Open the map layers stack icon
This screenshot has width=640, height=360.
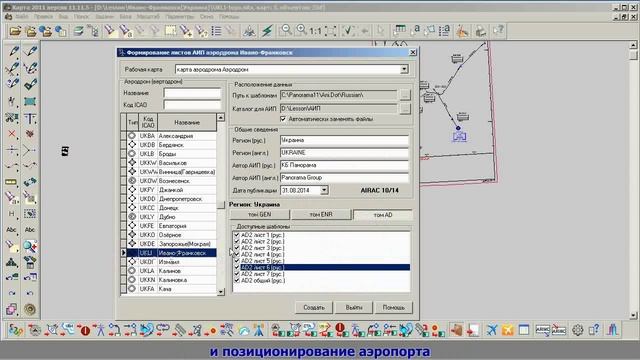click(79, 31)
